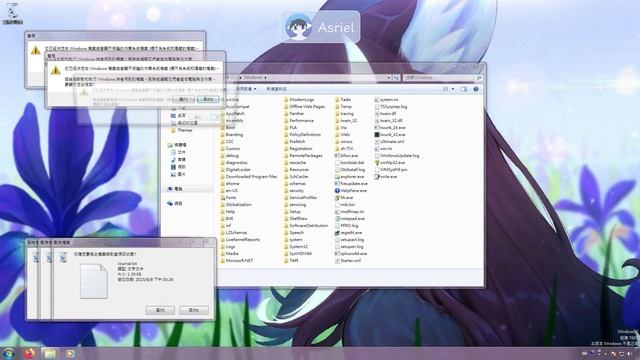This screenshot has width=640, height=360.
Task: Click the volume icon in system tray
Action: (629, 354)
